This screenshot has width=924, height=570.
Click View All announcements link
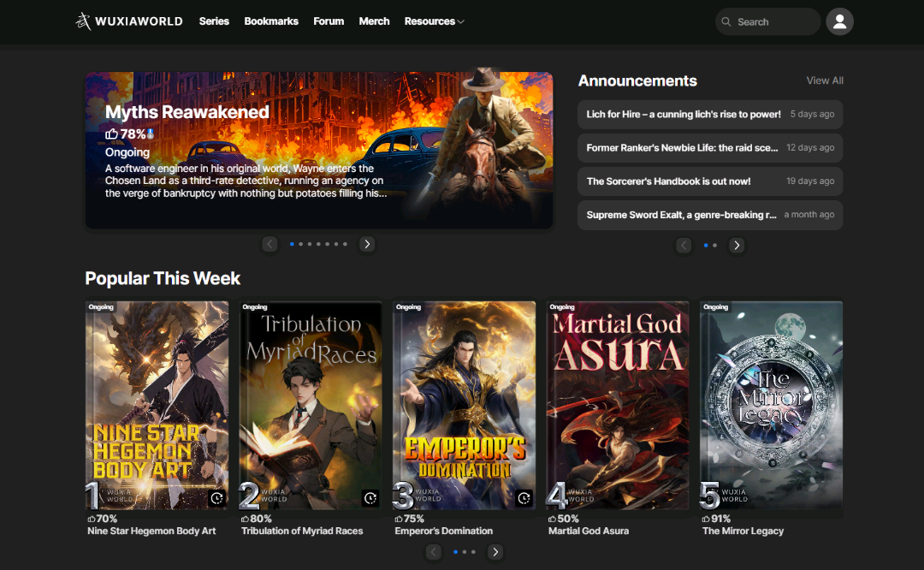[x=825, y=80]
